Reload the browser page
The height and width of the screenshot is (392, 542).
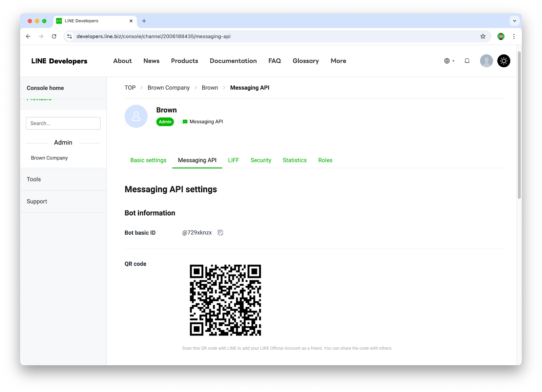(54, 37)
